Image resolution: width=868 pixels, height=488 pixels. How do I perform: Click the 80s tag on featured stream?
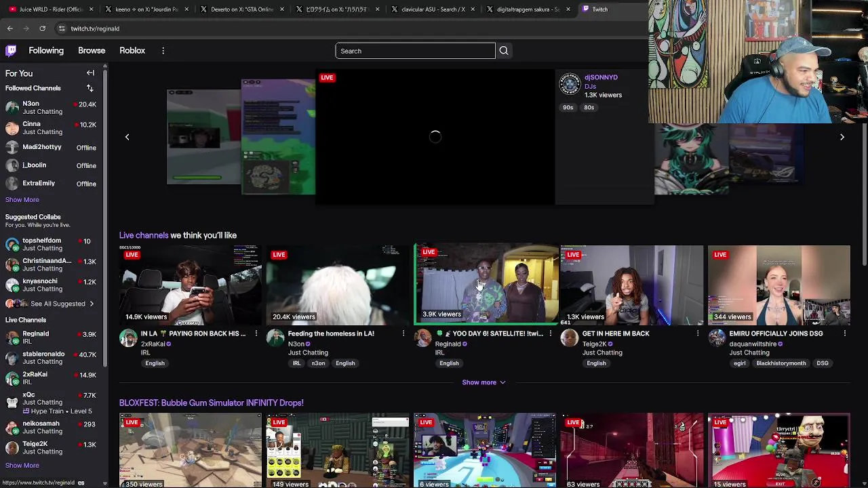point(589,107)
